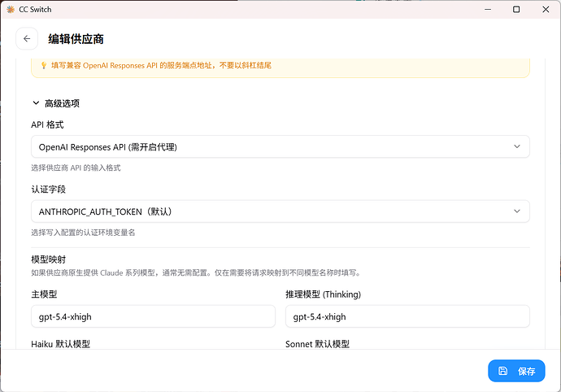Click the 模型映射 heading
The height and width of the screenshot is (392, 561).
tap(48, 259)
